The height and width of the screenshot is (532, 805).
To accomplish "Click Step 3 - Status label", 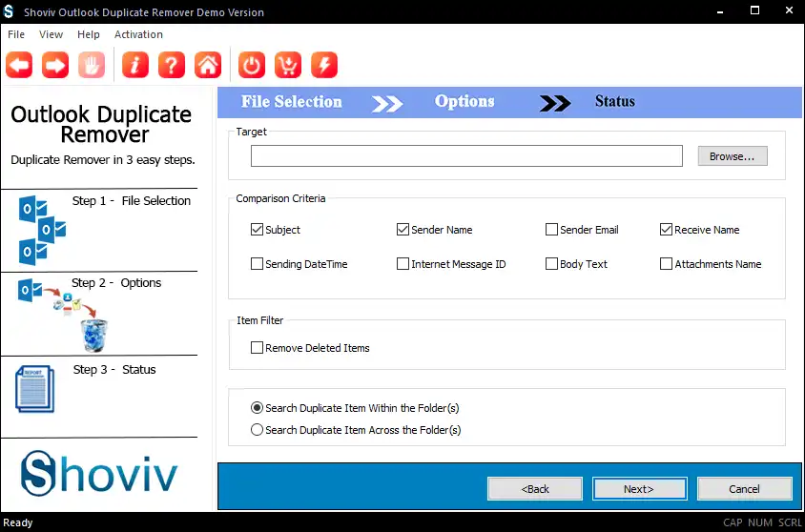I will [114, 369].
